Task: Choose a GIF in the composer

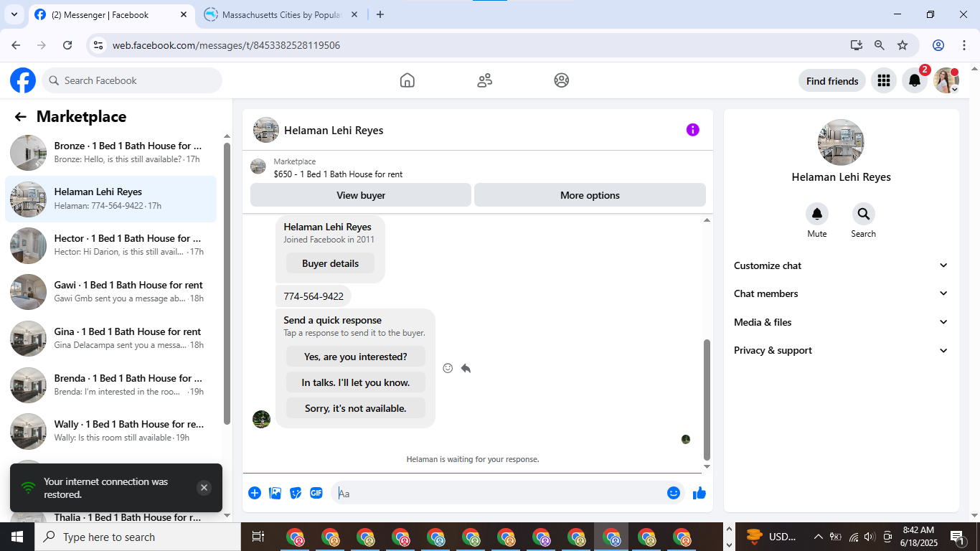Action: [316, 493]
